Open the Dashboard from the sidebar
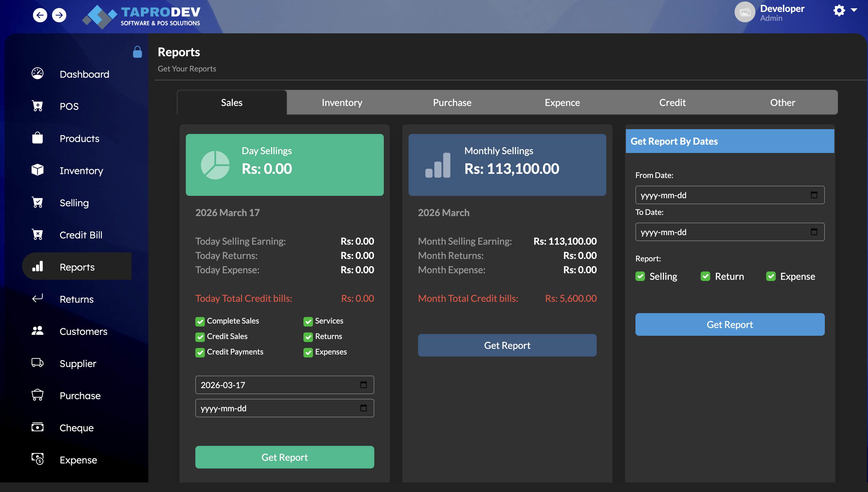868x492 pixels. [x=85, y=74]
